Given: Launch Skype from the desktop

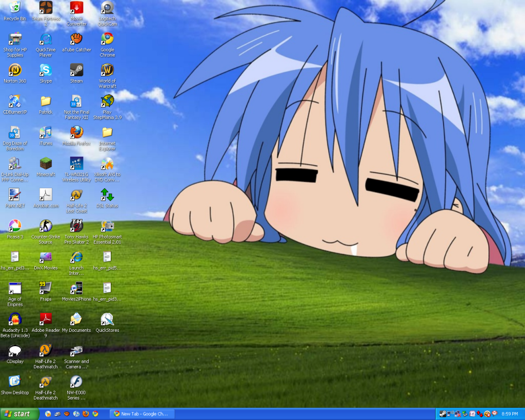Looking at the screenshot, I should (46, 74).
